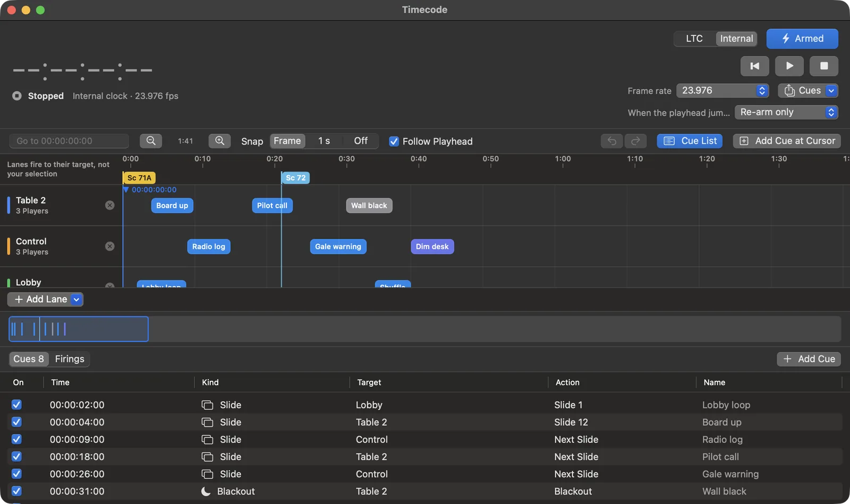
Task: Switch clock source to Internal
Action: click(736, 39)
